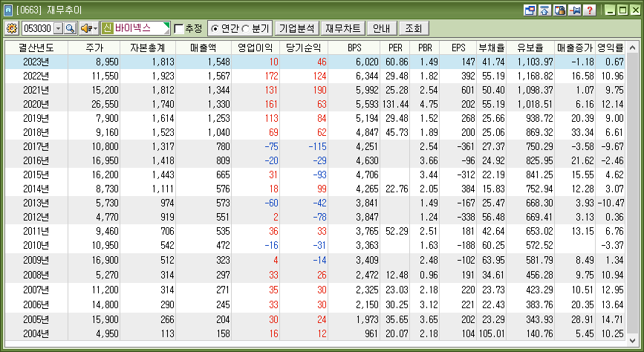Click the PBR column header
Image resolution: width=644 pixels, height=352 pixels.
coord(425,48)
